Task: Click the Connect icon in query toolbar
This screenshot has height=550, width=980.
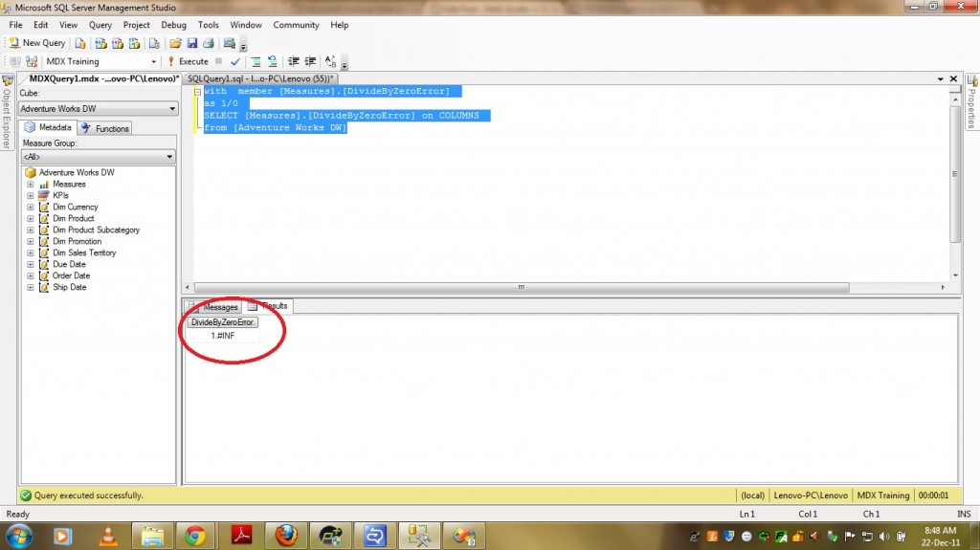Action: pos(15,61)
